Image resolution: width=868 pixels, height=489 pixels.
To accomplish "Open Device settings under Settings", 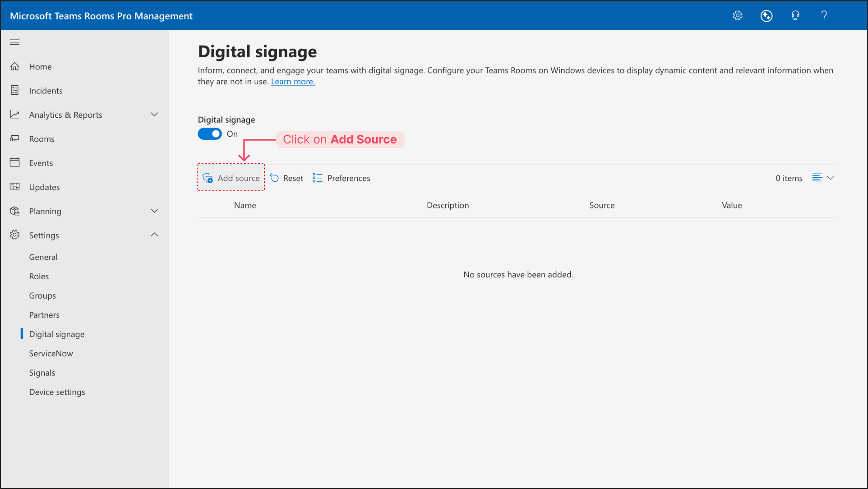I will pyautogui.click(x=57, y=392).
